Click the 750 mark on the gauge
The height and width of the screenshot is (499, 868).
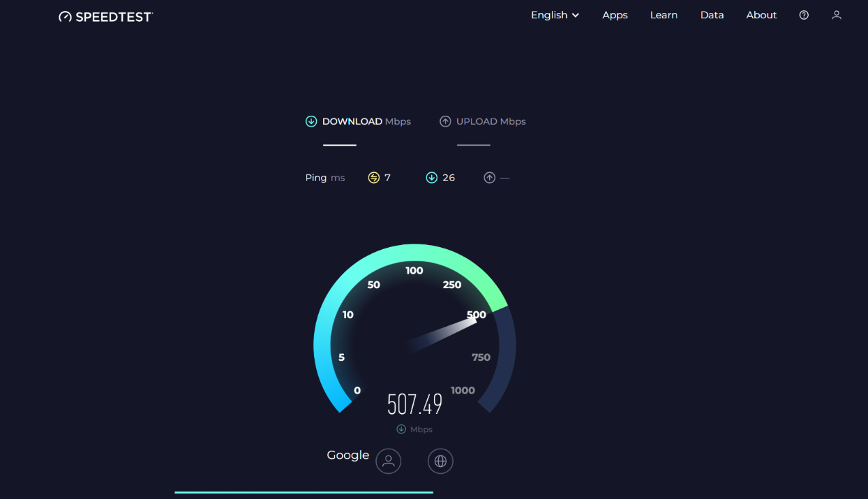(x=481, y=357)
